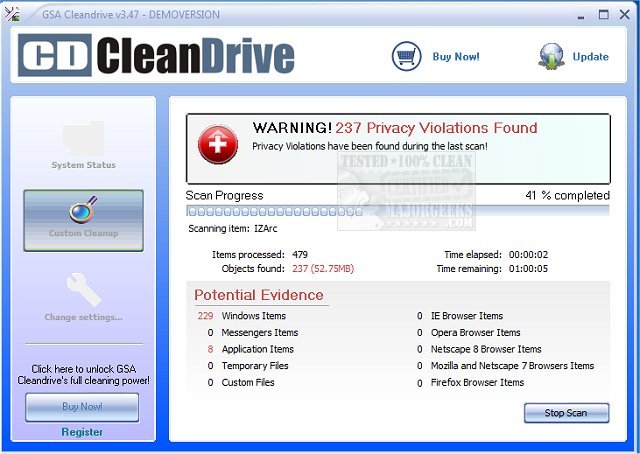Click the Netscape 8 Browser Items row
This screenshot has width=640, height=454.
(479, 349)
